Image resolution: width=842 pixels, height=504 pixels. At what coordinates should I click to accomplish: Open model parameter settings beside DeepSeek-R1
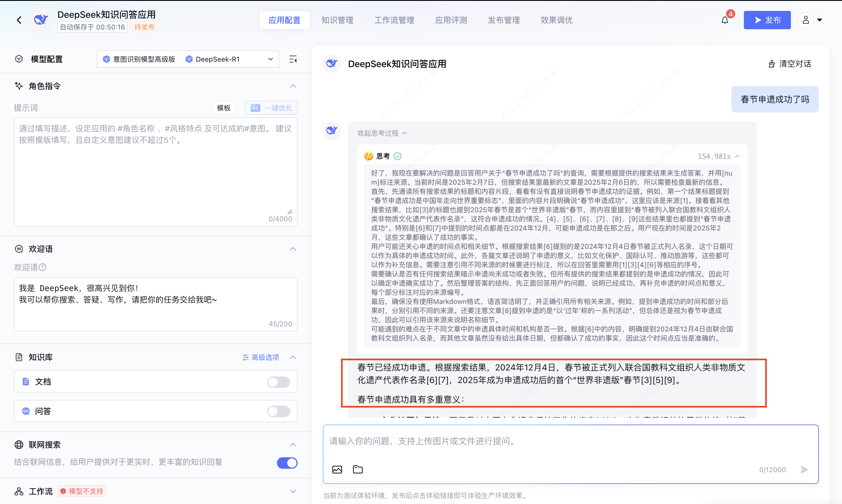293,59
